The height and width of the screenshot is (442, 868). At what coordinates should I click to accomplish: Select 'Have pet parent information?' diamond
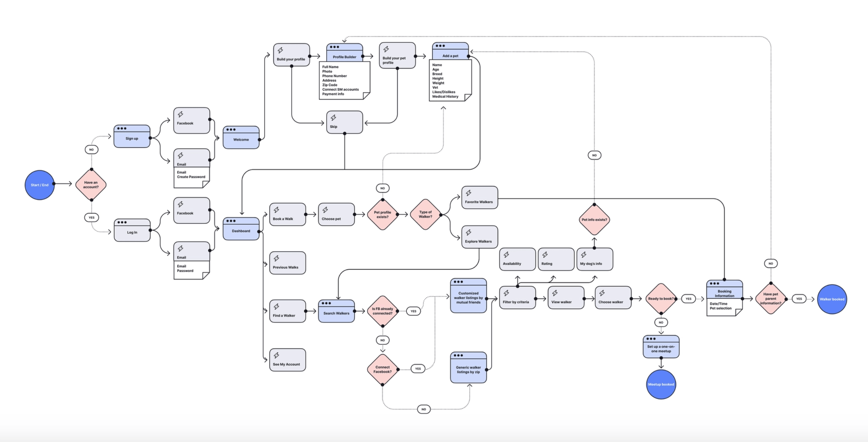(771, 299)
